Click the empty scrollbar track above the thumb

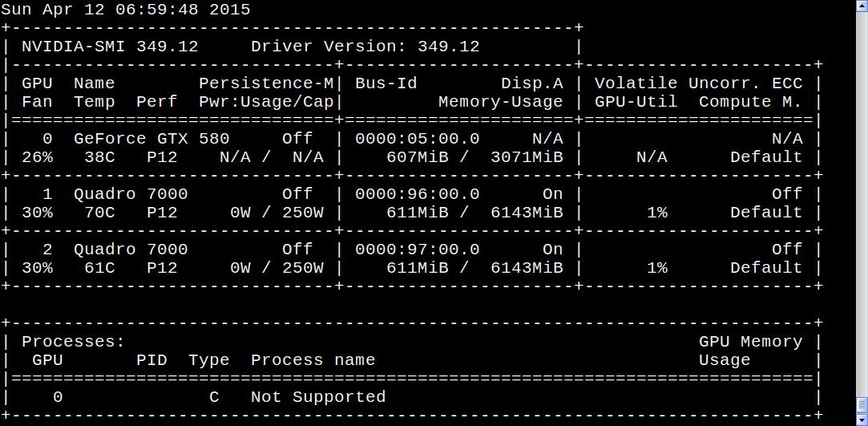(860, 201)
